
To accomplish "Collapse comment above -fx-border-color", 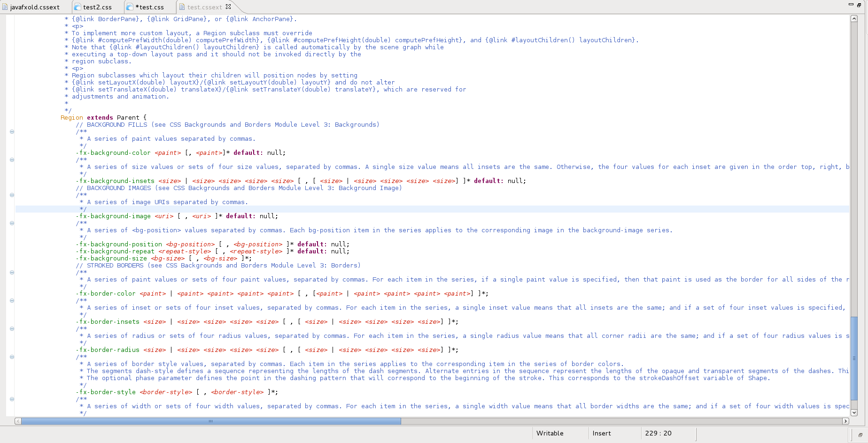I will (12, 273).
